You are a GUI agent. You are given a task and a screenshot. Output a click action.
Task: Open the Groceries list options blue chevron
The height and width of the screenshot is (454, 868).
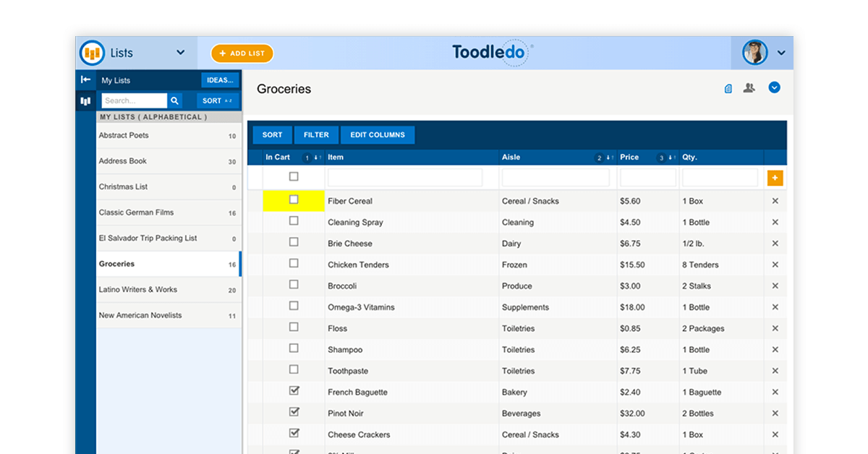[774, 87]
